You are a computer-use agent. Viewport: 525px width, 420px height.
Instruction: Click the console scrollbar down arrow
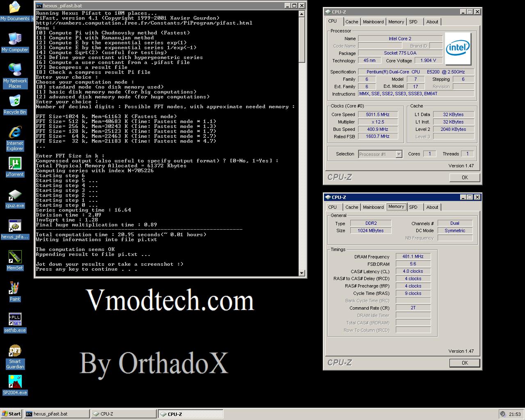coord(302,273)
